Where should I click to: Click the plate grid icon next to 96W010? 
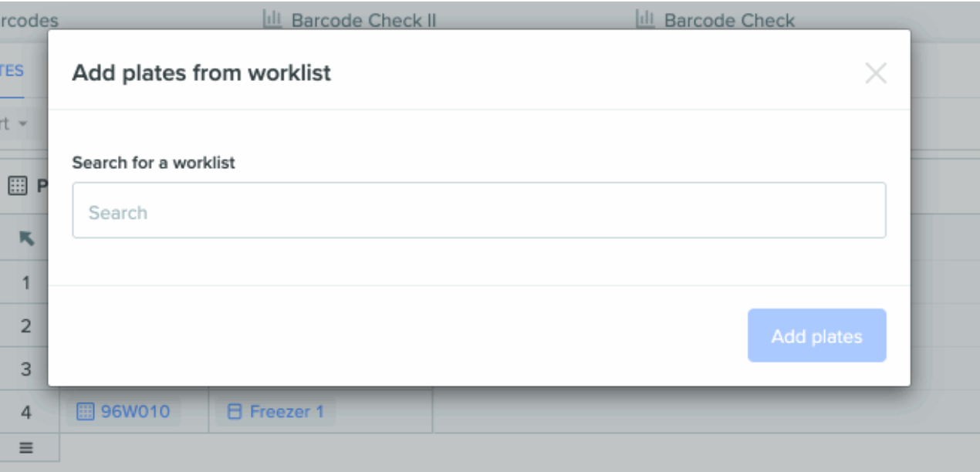coord(85,413)
